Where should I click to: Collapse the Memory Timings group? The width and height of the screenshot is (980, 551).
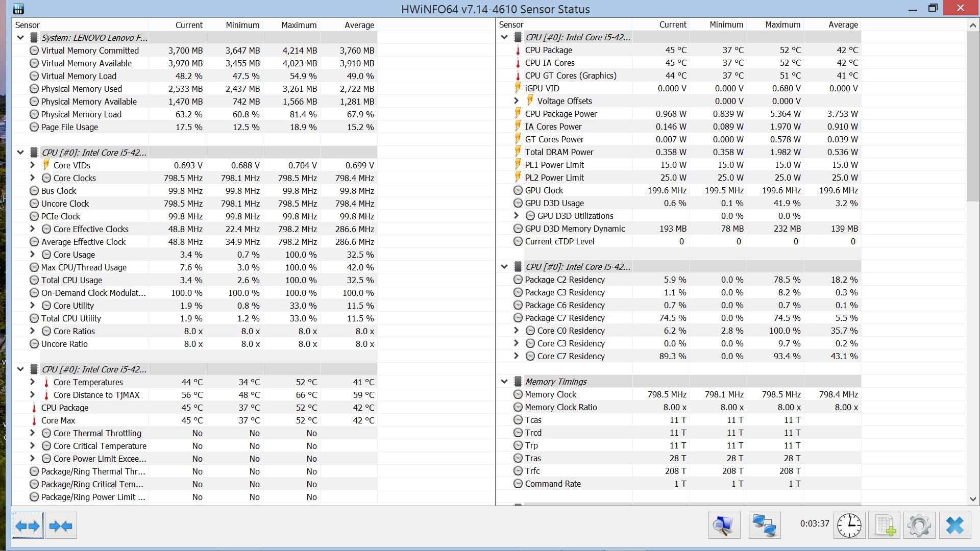point(504,382)
